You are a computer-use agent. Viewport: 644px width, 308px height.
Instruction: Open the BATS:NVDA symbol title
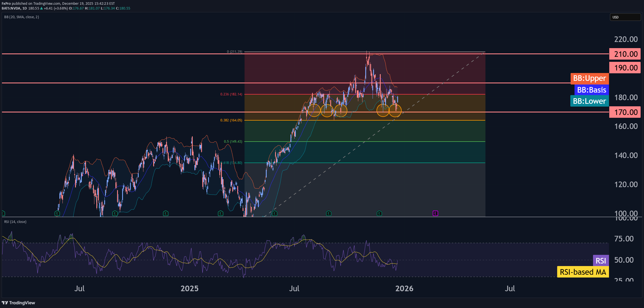click(x=11, y=8)
